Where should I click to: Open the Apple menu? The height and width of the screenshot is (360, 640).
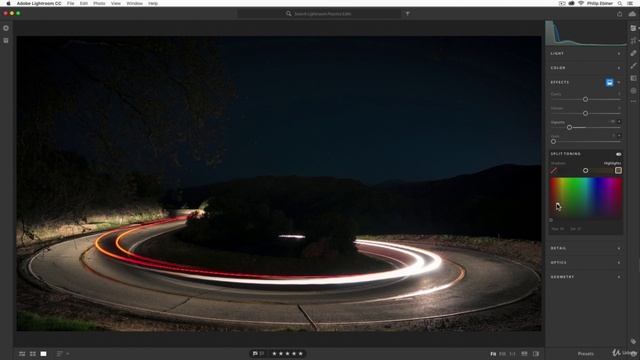[8, 3]
